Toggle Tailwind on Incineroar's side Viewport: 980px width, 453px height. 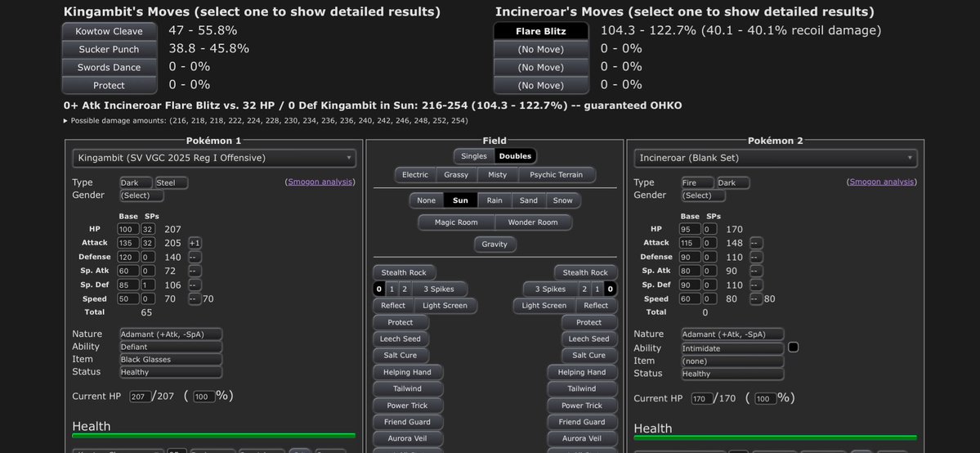[x=582, y=388]
